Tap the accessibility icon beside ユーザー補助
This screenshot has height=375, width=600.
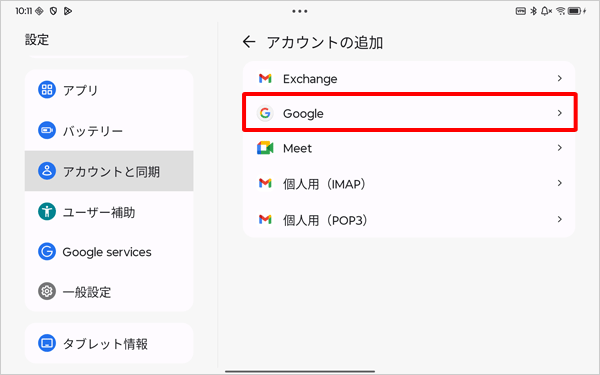(47, 211)
